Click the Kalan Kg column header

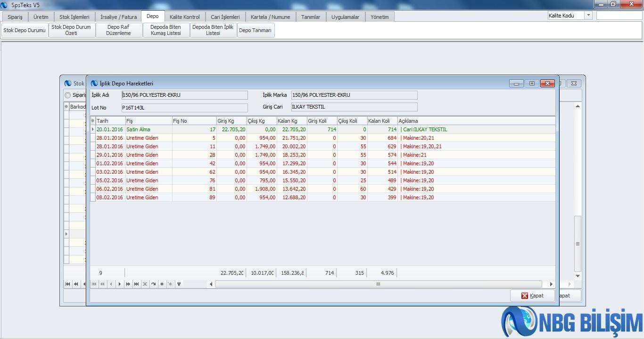tap(292, 121)
